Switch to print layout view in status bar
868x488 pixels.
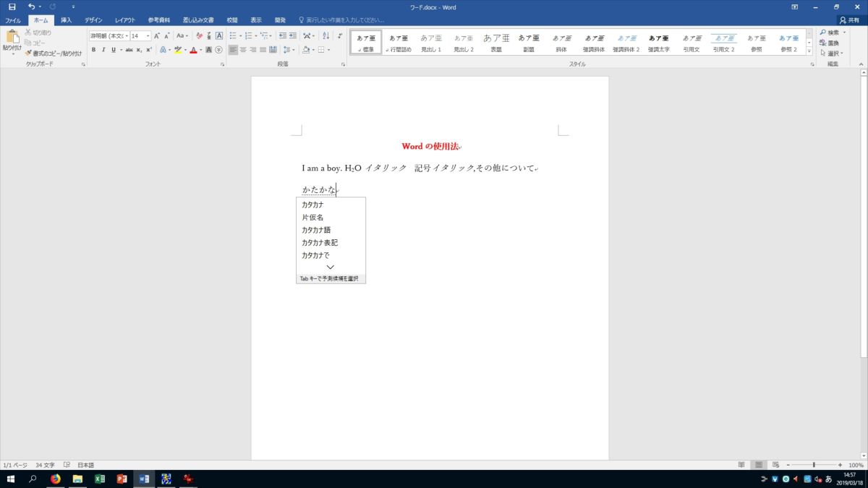(x=759, y=465)
